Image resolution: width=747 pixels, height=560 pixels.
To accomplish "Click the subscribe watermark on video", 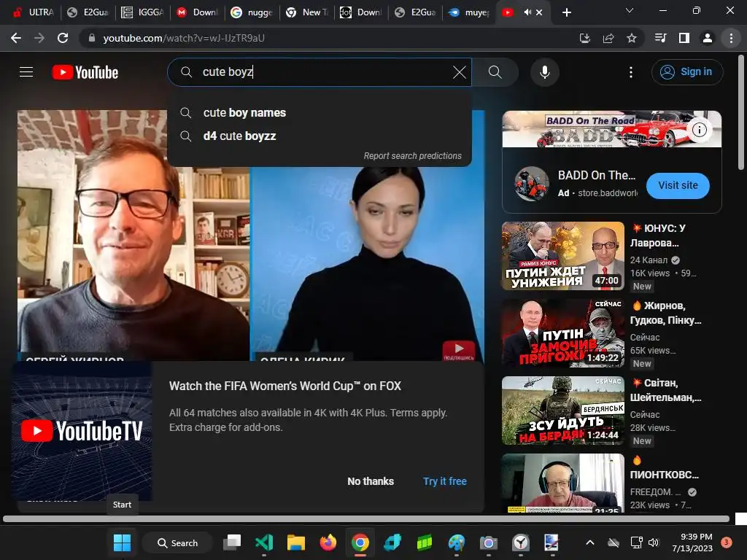I will tap(459, 351).
